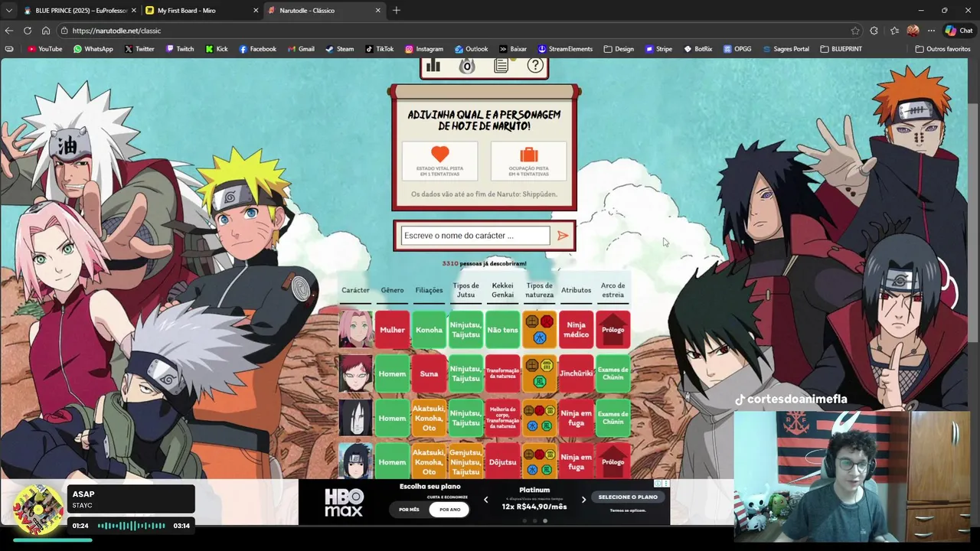Viewport: 980px width, 551px height.
Task: Open the streak flame counter icon
Action: (x=467, y=66)
